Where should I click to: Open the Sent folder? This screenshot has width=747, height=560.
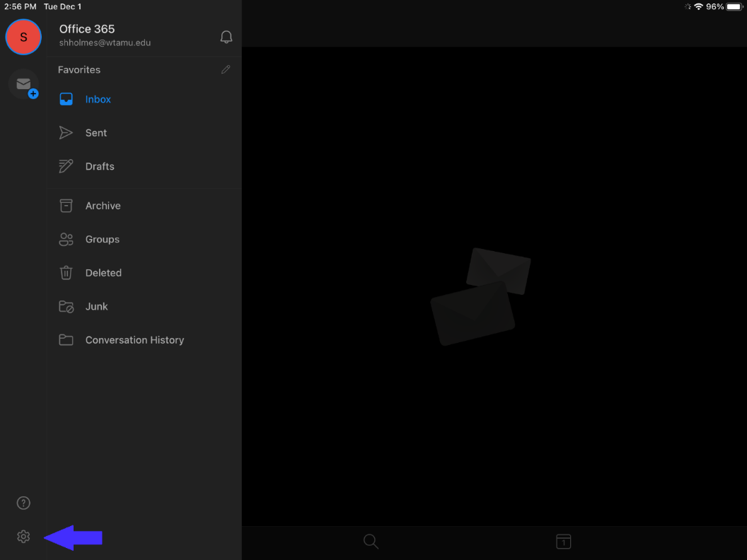tap(145, 133)
